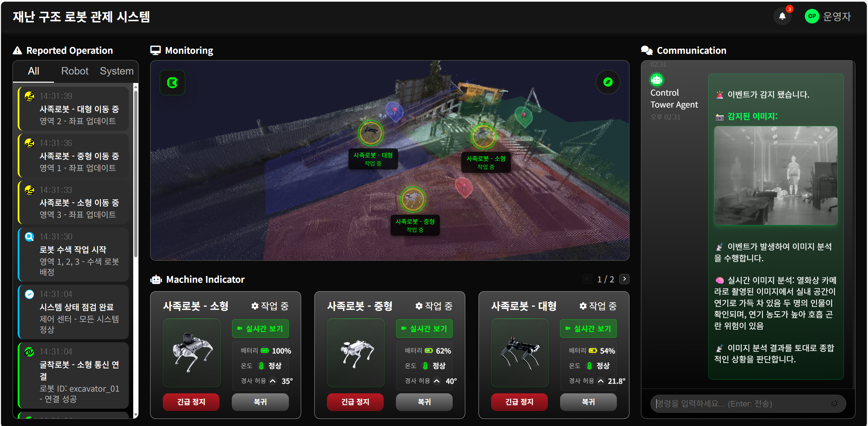Open the notification bell with 3 alerts
This screenshot has height=426, width=868.
[782, 16]
